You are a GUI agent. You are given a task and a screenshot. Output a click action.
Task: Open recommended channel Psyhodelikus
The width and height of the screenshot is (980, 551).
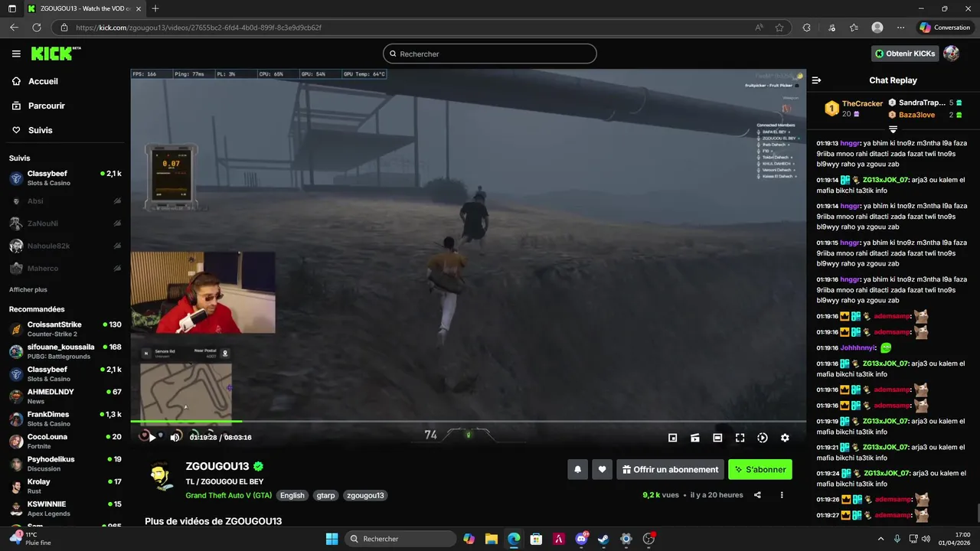click(65, 464)
